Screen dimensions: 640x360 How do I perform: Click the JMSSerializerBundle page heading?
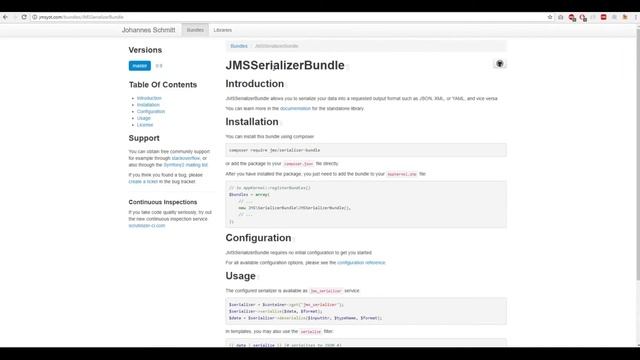tap(285, 65)
